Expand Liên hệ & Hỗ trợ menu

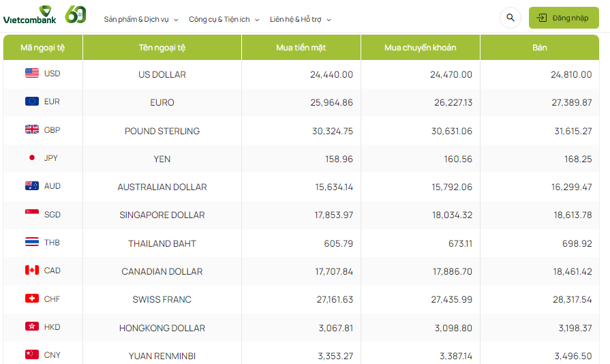[x=301, y=19]
